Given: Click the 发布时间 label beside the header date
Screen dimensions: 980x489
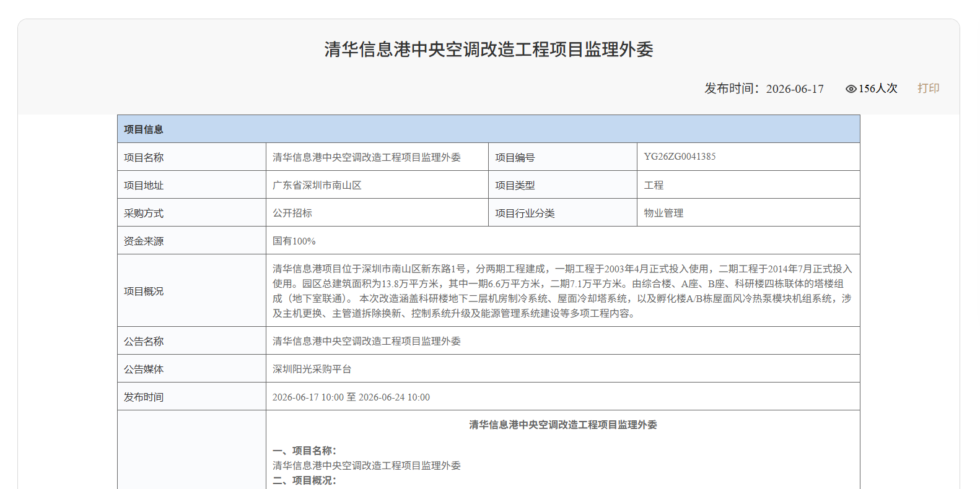Looking at the screenshot, I should click(x=732, y=89).
